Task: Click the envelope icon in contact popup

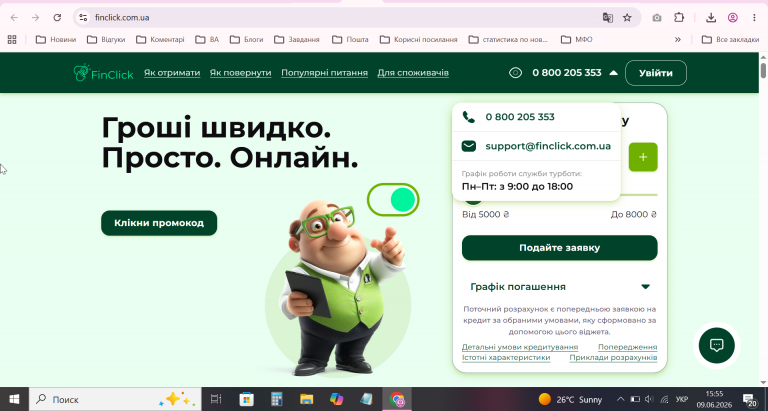Action: [x=469, y=146]
